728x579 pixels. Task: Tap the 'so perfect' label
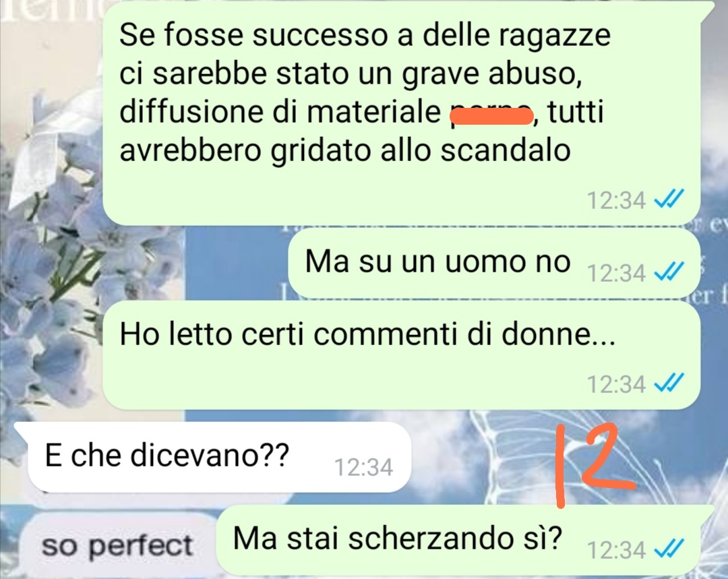[117, 545]
